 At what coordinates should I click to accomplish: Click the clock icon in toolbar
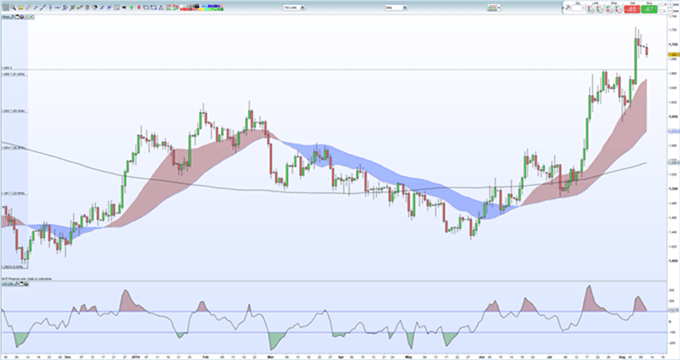[117, 7]
